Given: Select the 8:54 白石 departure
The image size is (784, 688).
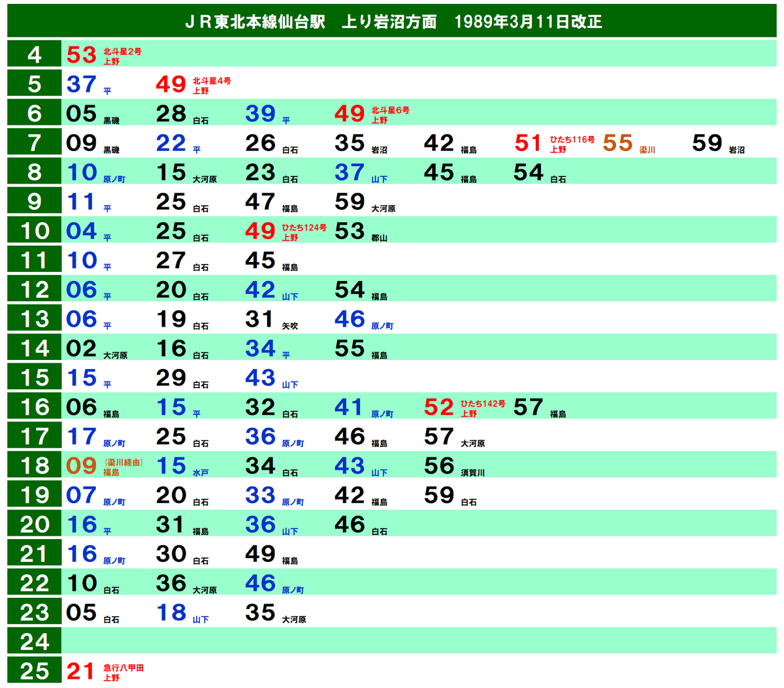Looking at the screenshot, I should coord(540,172).
